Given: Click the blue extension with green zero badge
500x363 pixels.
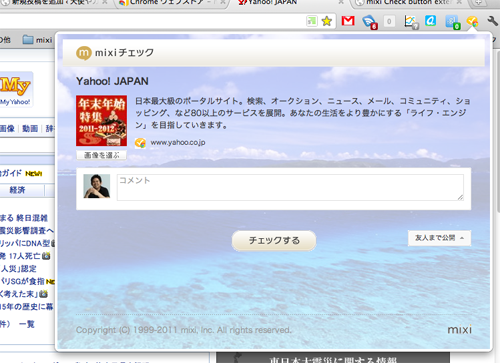Looking at the screenshot, I should 453,22.
